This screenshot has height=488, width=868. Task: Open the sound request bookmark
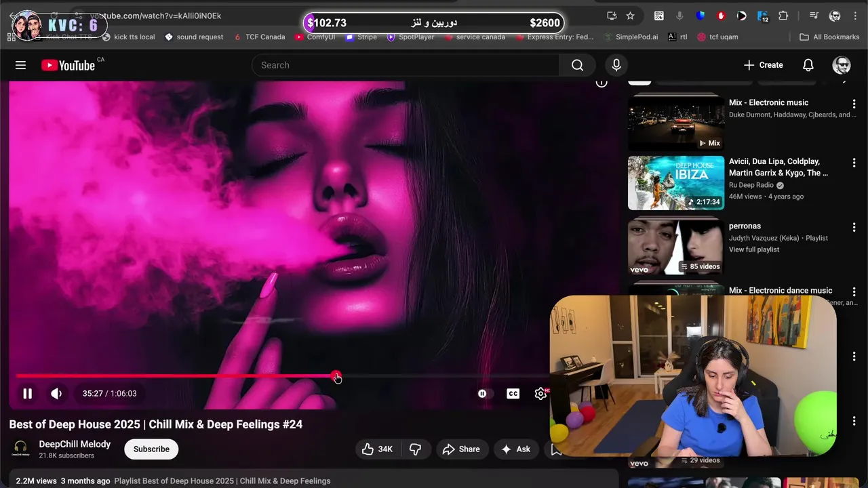pyautogui.click(x=193, y=37)
